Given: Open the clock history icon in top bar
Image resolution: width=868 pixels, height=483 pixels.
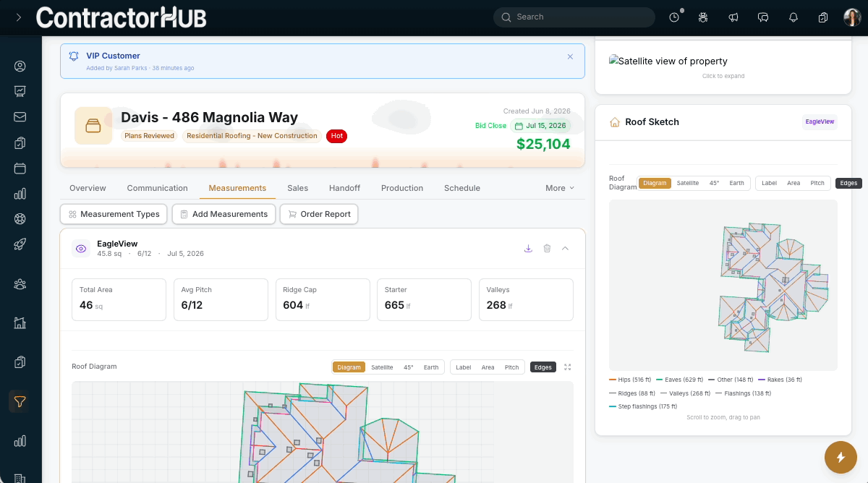Looking at the screenshot, I should pos(674,17).
